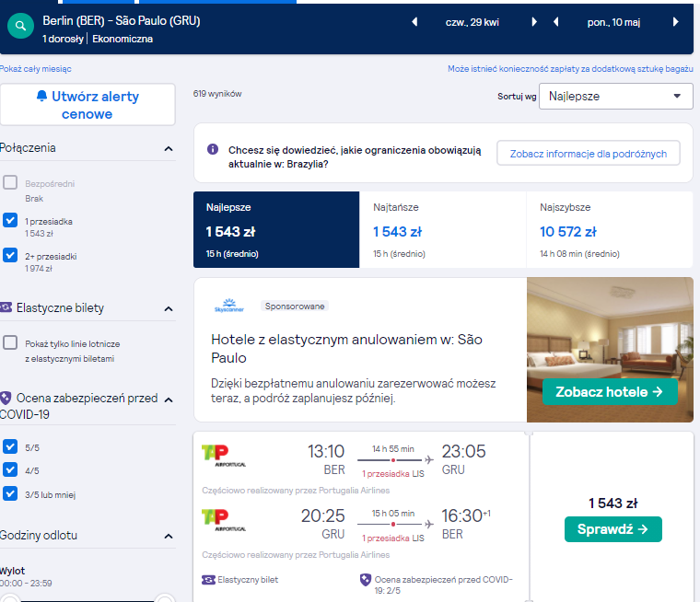Uncheck the 5/5 COVID rating filter
The width and height of the screenshot is (700, 602).
pos(10,446)
